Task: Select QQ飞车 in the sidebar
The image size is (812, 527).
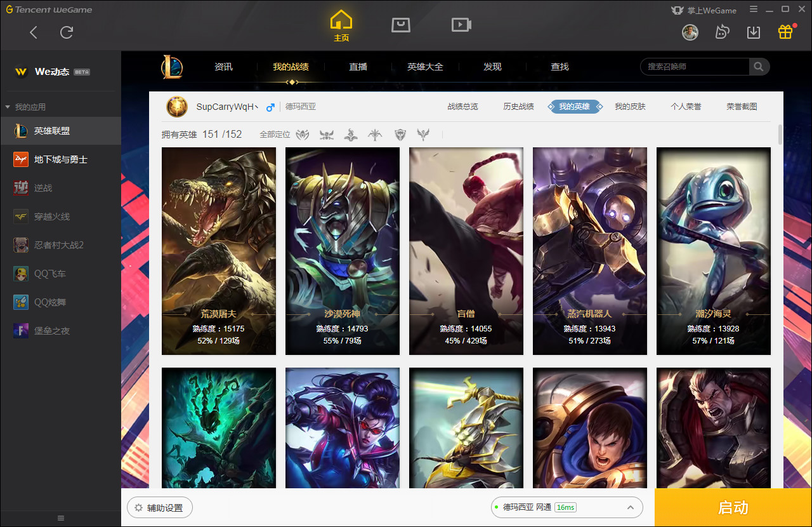Action: pyautogui.click(x=60, y=274)
